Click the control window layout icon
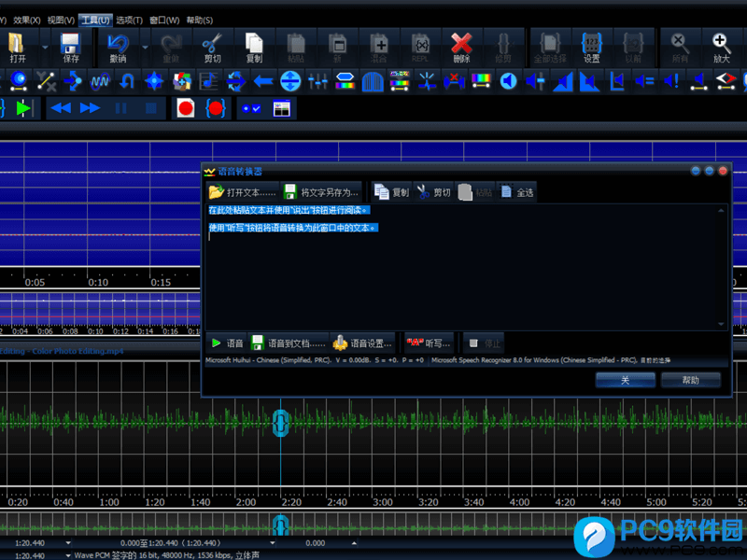Viewport: 747px width, 560px height. click(x=282, y=108)
